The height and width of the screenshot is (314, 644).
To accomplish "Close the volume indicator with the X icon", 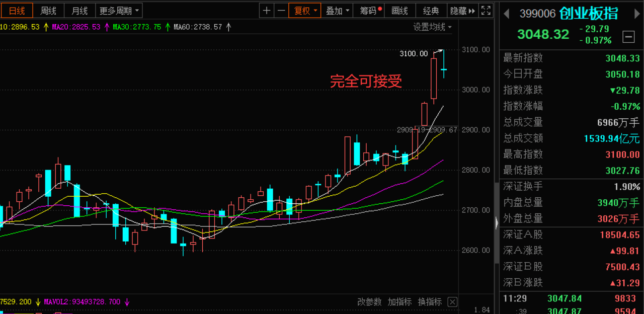I will click(x=452, y=301).
